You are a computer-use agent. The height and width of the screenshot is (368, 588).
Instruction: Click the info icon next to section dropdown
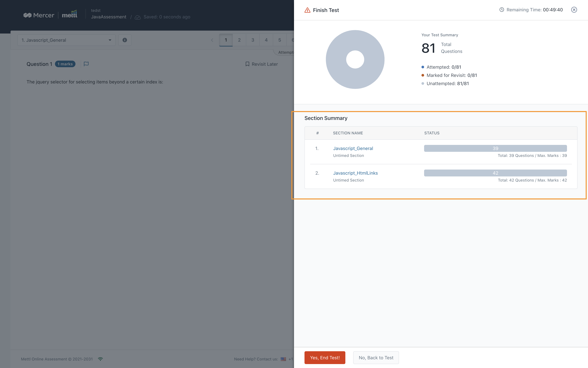[125, 40]
